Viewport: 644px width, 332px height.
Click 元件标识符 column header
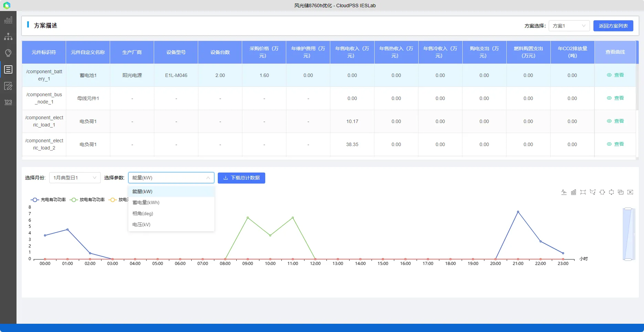pos(44,52)
